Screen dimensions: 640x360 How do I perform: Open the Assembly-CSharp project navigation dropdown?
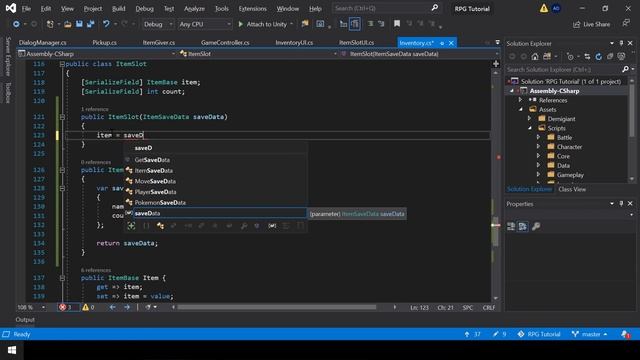[x=97, y=54]
